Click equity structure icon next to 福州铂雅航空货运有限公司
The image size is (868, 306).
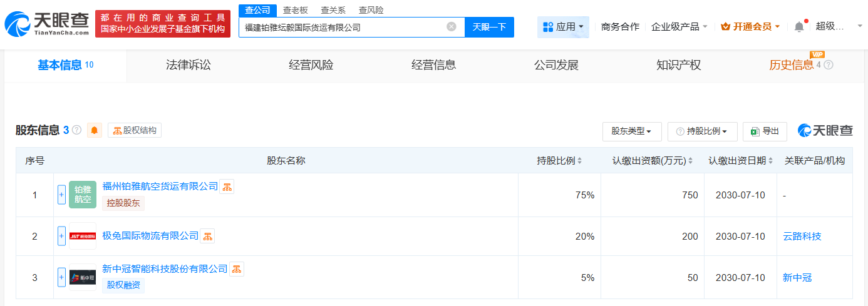tap(227, 186)
